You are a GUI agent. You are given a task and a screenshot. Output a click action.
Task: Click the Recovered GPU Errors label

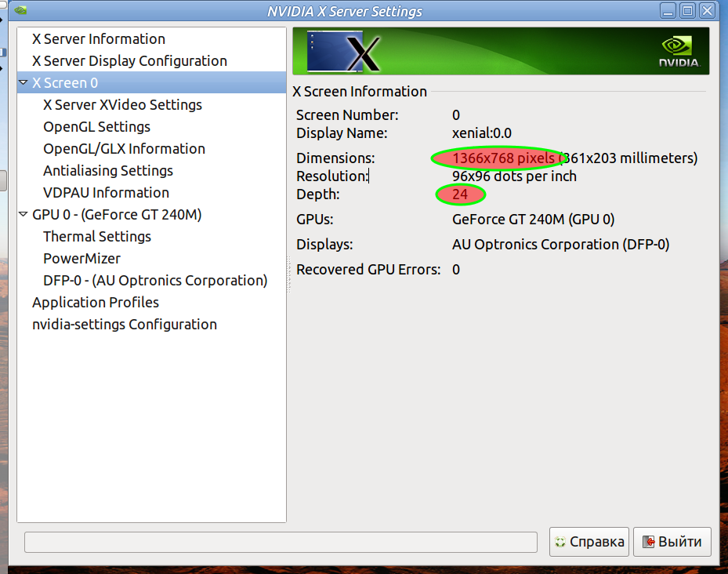368,270
